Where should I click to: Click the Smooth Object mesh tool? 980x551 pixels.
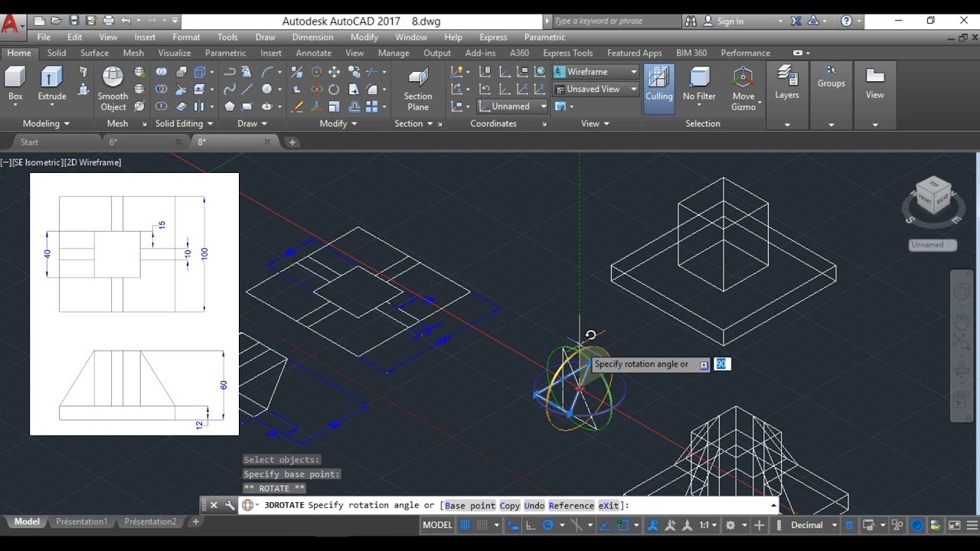pyautogui.click(x=113, y=89)
